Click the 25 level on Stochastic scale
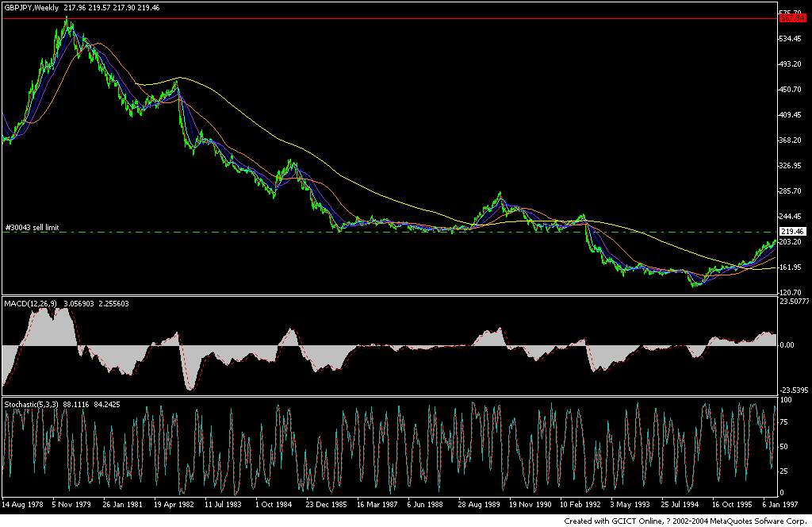This screenshot has height=527, width=812. pyautogui.click(x=784, y=471)
